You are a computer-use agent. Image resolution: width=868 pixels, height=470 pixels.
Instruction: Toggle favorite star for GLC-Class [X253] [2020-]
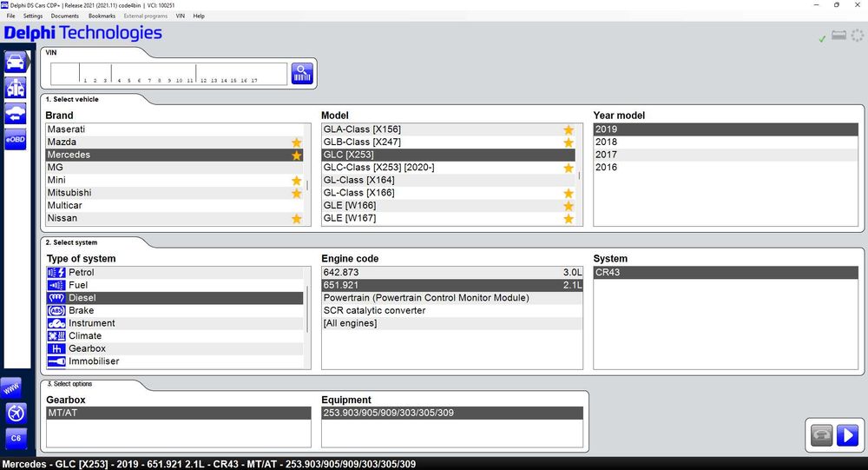(569, 168)
